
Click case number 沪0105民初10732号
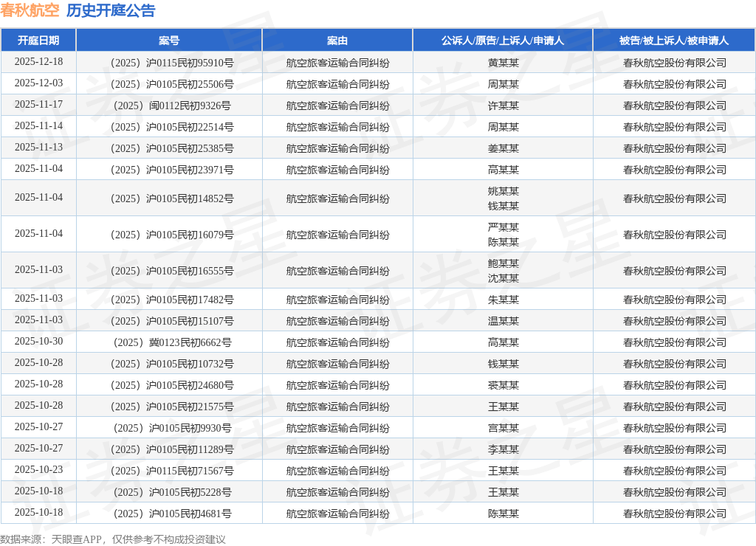click(172, 364)
